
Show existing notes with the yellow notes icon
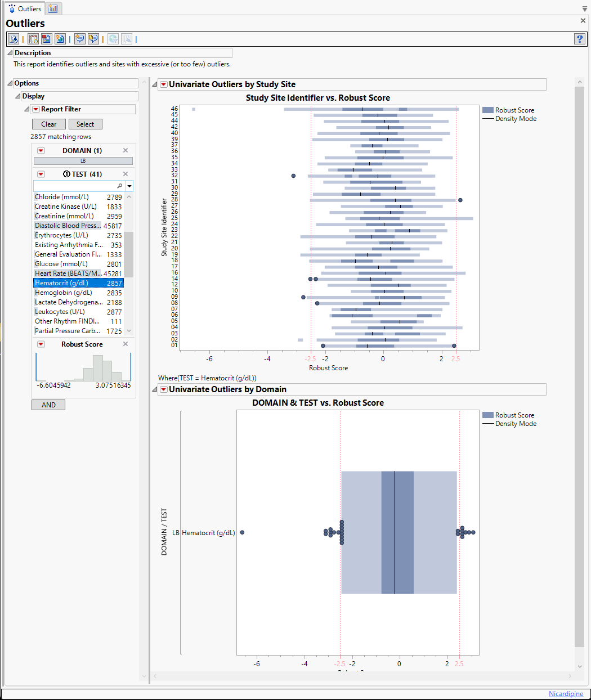pyautogui.click(x=93, y=38)
